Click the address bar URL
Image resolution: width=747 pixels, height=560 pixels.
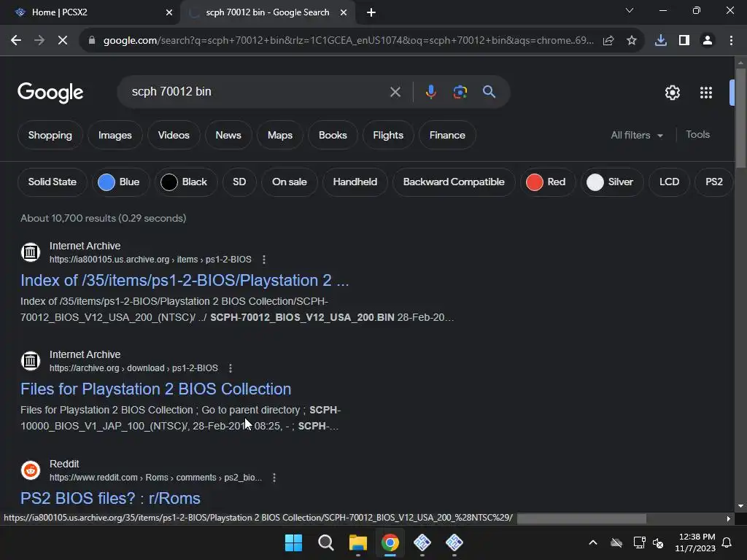click(x=348, y=41)
